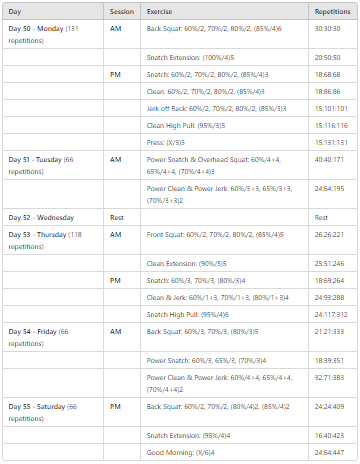Select the Day 51 - Tuesday cell
The image size is (360, 464).
click(x=53, y=165)
